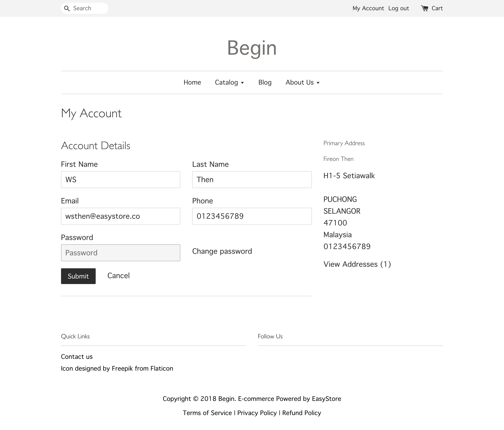Open Icon designed by Freepik link
The height and width of the screenshot is (430, 504).
(x=117, y=368)
